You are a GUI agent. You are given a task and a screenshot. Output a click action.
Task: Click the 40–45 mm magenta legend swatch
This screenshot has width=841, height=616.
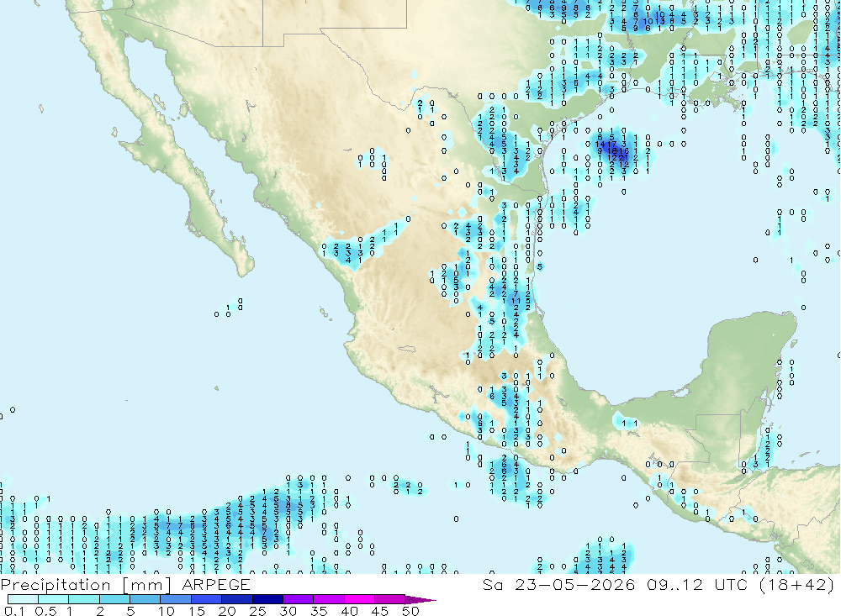[359, 599]
